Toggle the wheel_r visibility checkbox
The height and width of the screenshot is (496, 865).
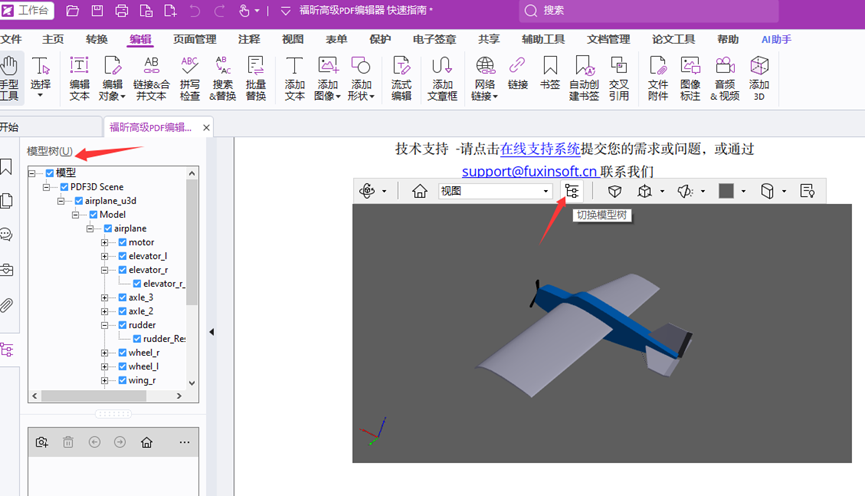(x=123, y=353)
